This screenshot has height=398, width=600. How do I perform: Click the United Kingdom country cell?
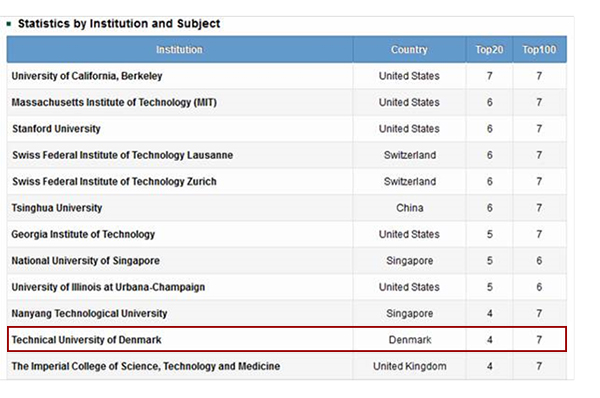410,367
